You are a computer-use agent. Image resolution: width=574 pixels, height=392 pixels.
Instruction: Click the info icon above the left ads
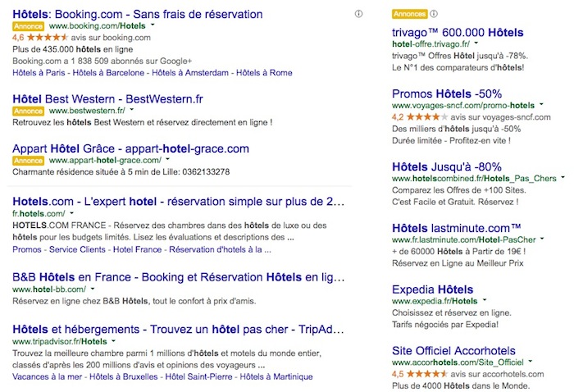[x=358, y=14]
